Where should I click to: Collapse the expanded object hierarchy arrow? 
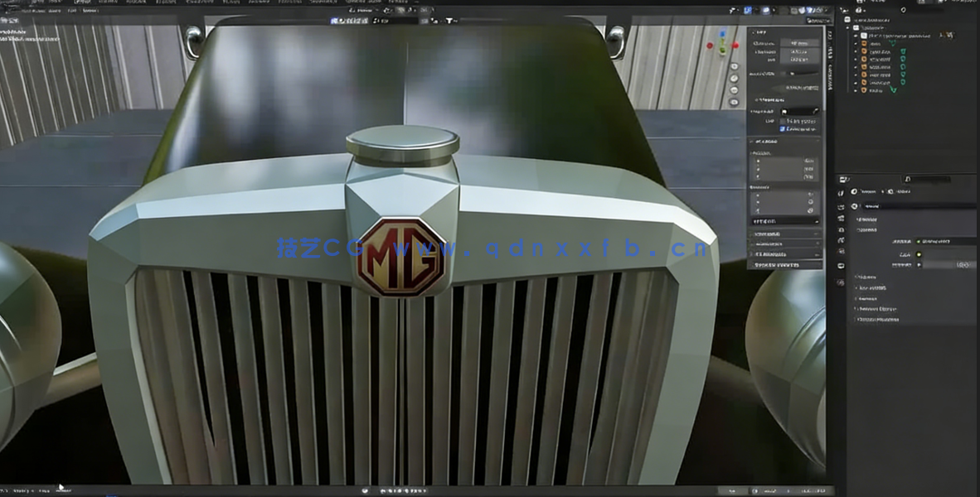847,27
